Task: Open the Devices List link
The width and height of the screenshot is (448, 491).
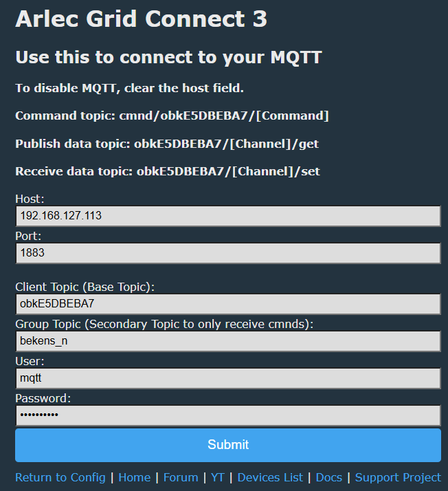Action: (x=270, y=477)
